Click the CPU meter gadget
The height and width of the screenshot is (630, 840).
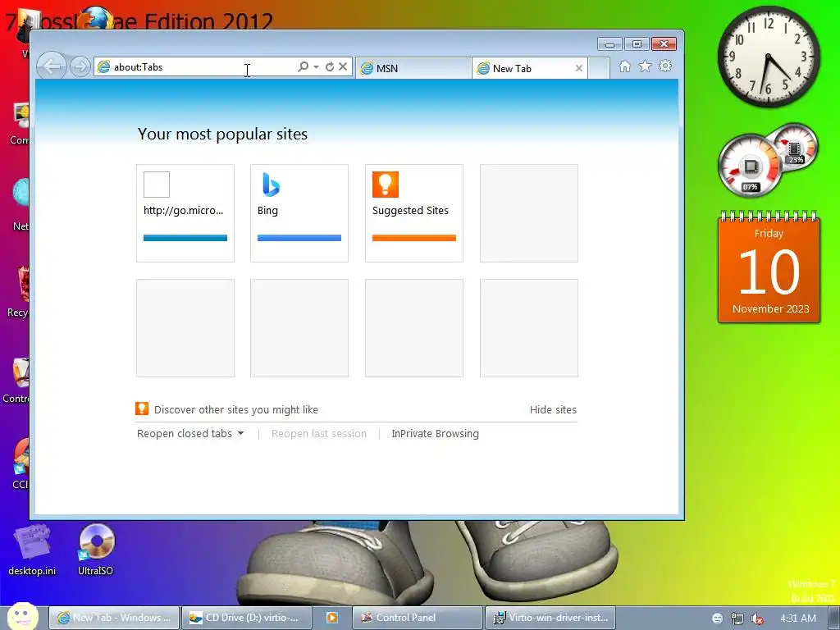751,166
